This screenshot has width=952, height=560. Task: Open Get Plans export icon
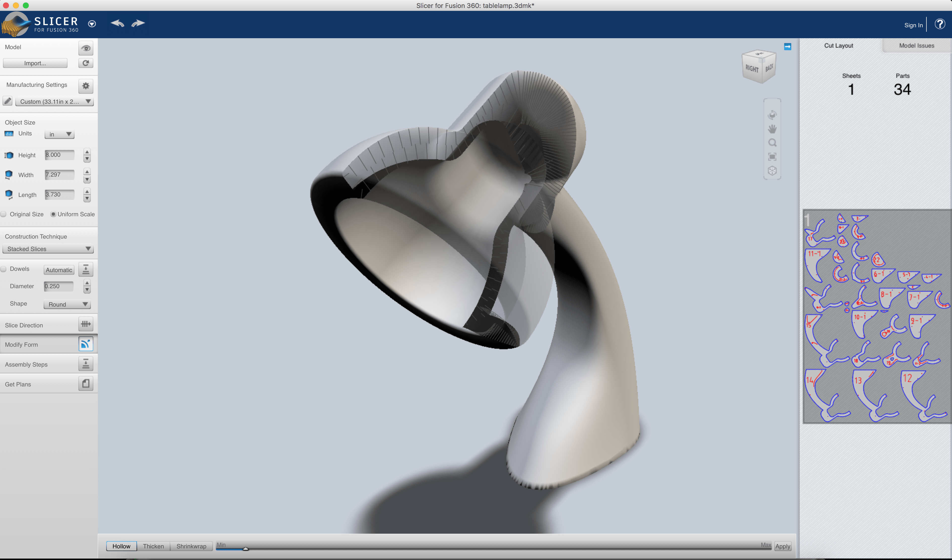(x=86, y=383)
